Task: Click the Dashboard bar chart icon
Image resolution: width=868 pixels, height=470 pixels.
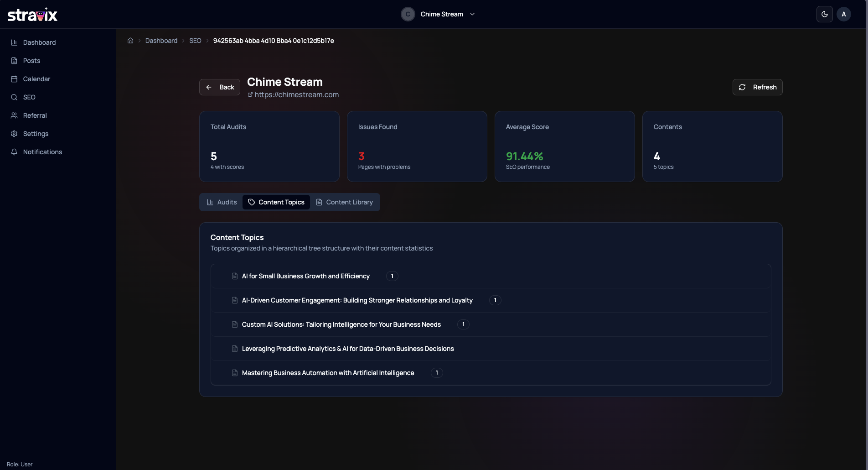Action: [x=14, y=42]
